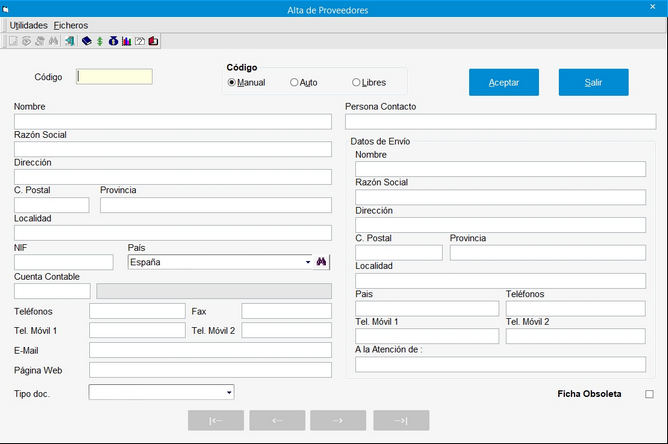Click the green dollar sign toolbar icon

coord(99,41)
